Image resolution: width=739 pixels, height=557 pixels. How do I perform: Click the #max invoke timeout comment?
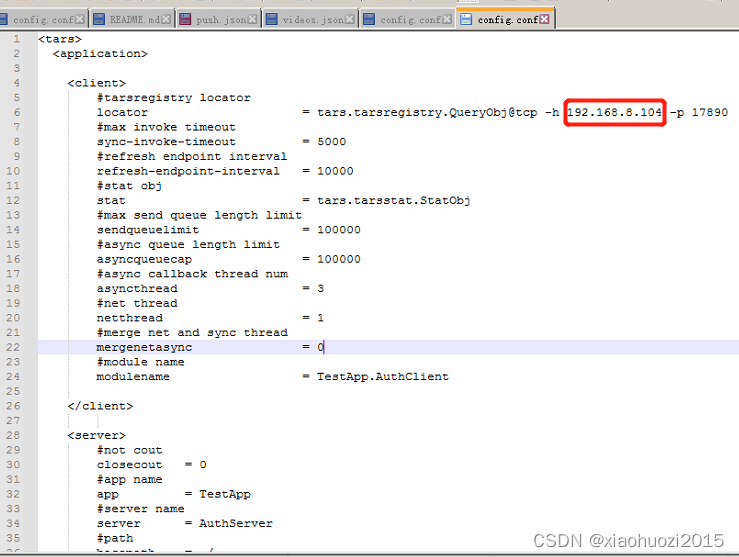[x=166, y=127]
